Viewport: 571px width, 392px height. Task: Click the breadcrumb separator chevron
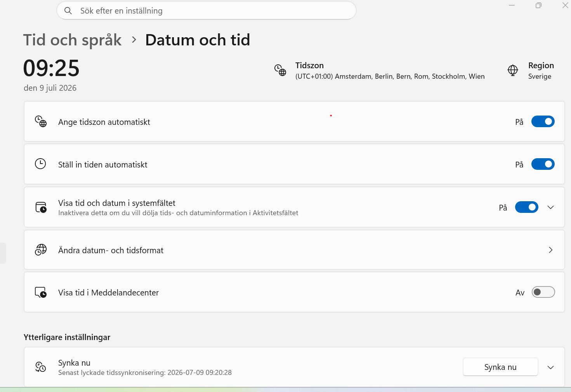tap(134, 40)
